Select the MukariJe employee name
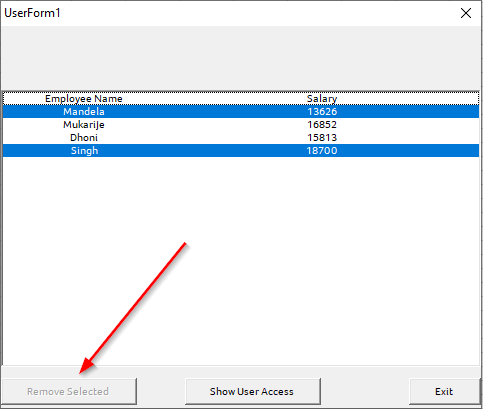This screenshot has height=409, width=483. (x=84, y=125)
